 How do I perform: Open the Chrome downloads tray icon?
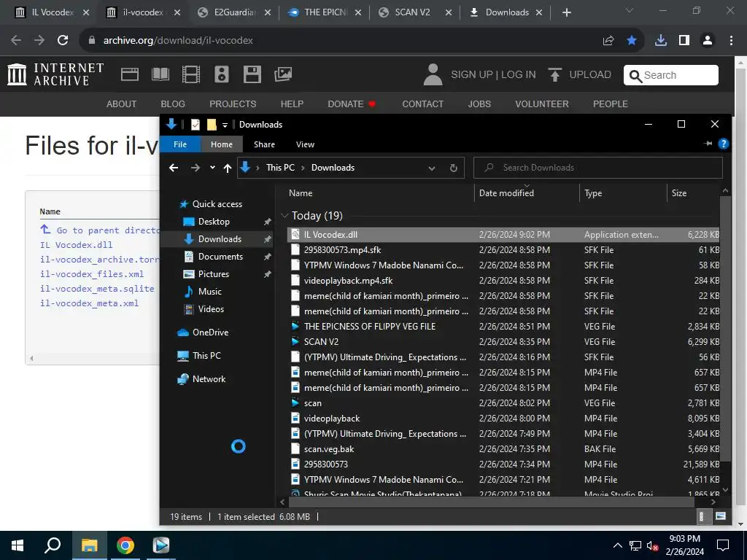(x=661, y=41)
